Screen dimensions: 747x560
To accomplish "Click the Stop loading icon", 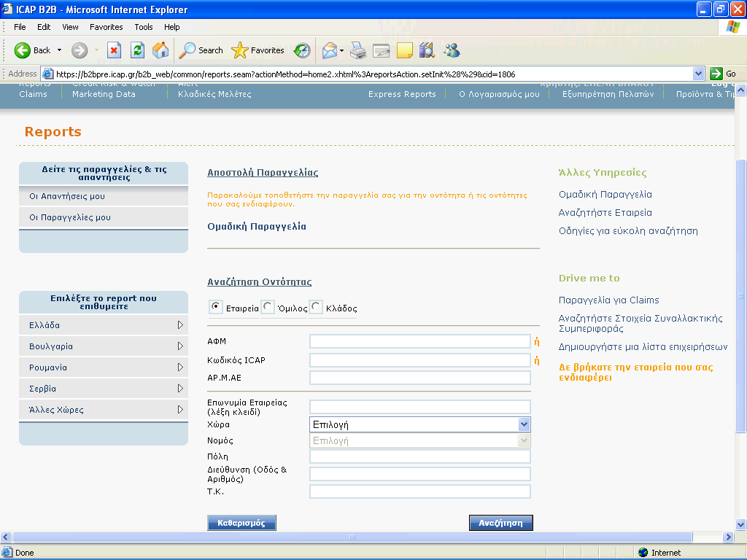I will pos(114,50).
